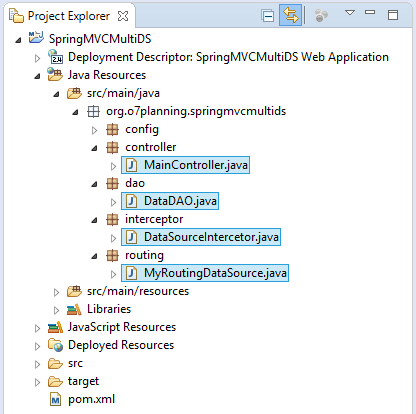
Task: Click the MyRoutingDataSource.java file icon
Action: coord(132,273)
